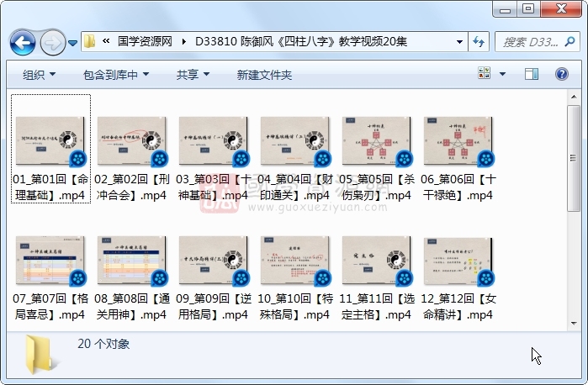Image resolution: width=588 pixels, height=385 pixels.
Task: Maximize the Explorer window
Action: tap(528, 9)
